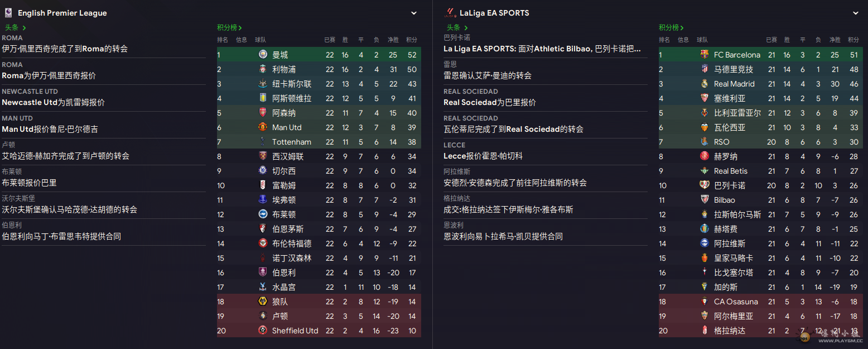The width and height of the screenshot is (868, 349).
Task: Click the LaLiga EA SPORTS logo icon
Action: coord(450,12)
